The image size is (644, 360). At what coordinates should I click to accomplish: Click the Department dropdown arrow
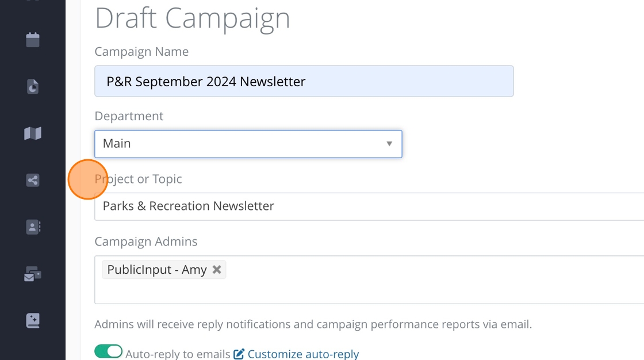[389, 144]
